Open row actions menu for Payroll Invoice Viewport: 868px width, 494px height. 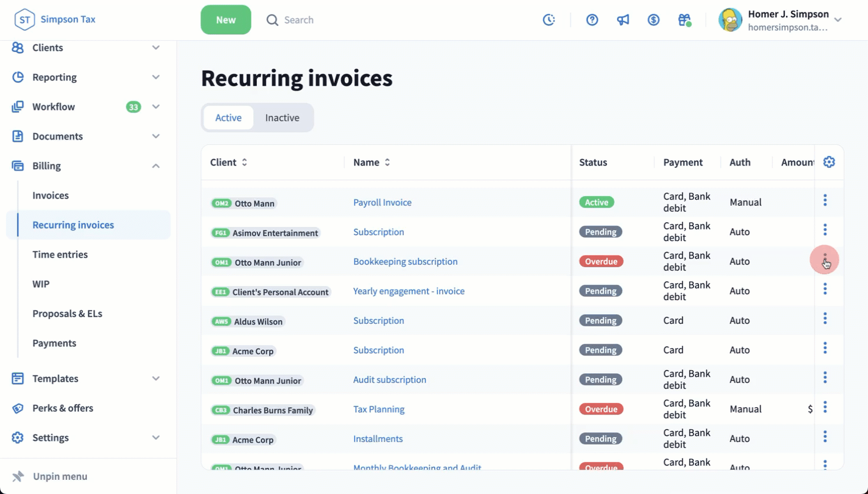[825, 200]
